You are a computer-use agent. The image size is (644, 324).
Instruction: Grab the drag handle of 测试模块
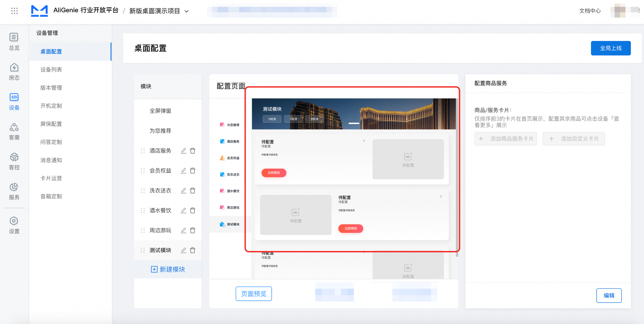pos(143,250)
